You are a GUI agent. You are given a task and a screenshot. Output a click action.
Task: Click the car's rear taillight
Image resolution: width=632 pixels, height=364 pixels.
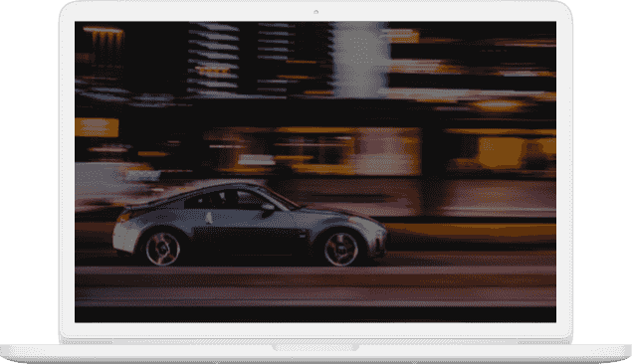click(122, 217)
